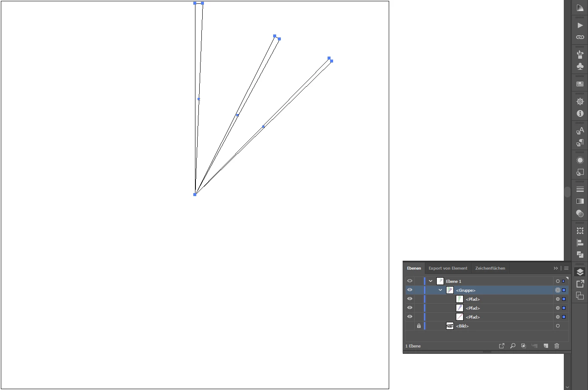Open the Actions panel play icon
The height and width of the screenshot is (390, 588).
[580, 25]
